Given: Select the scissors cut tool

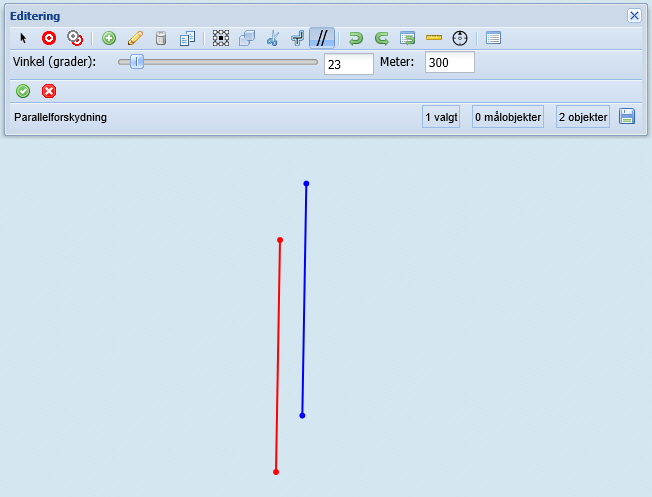Looking at the screenshot, I should pyautogui.click(x=272, y=38).
